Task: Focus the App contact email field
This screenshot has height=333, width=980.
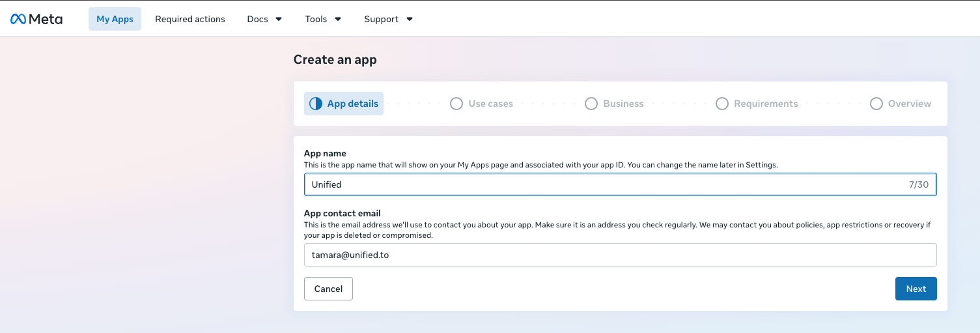Action: tap(621, 255)
